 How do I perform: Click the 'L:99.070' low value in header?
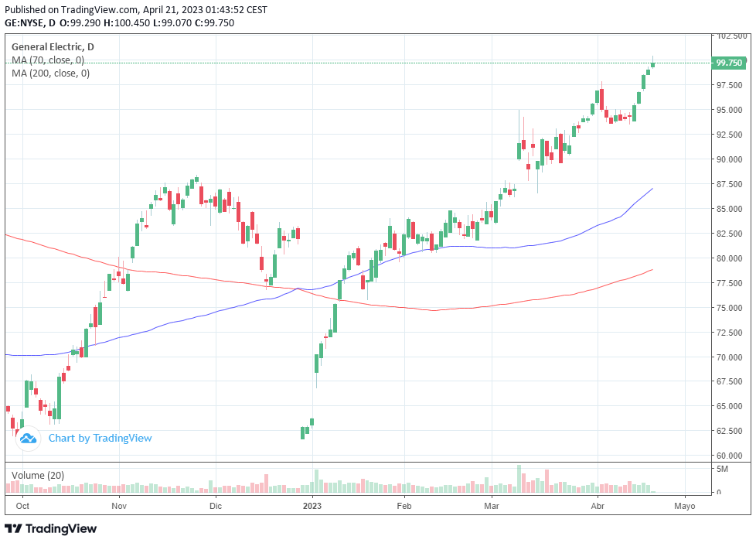click(172, 22)
